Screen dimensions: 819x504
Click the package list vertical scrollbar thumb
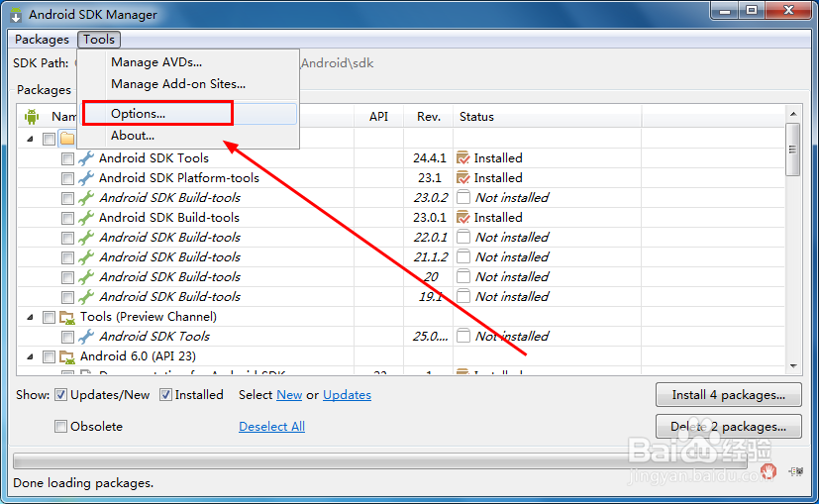[x=793, y=150]
